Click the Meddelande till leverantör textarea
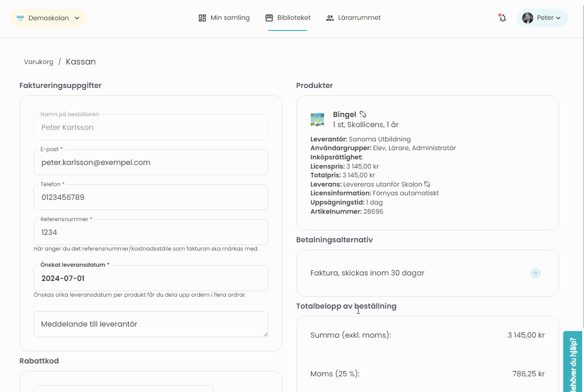 [x=151, y=324]
